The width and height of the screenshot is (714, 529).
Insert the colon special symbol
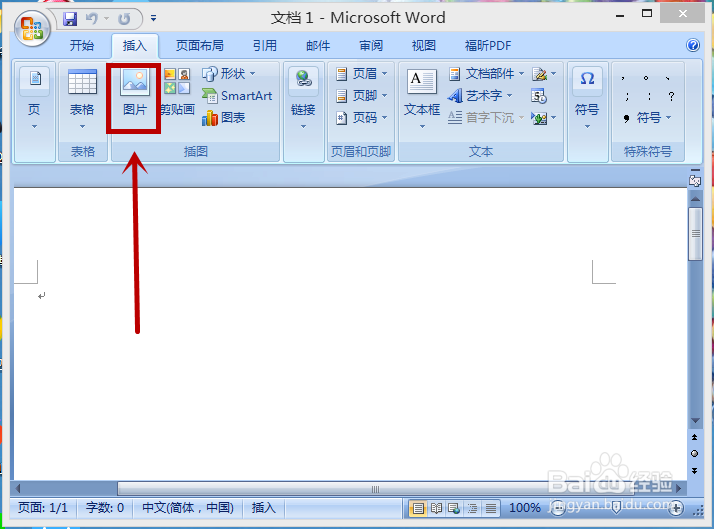tap(649, 96)
